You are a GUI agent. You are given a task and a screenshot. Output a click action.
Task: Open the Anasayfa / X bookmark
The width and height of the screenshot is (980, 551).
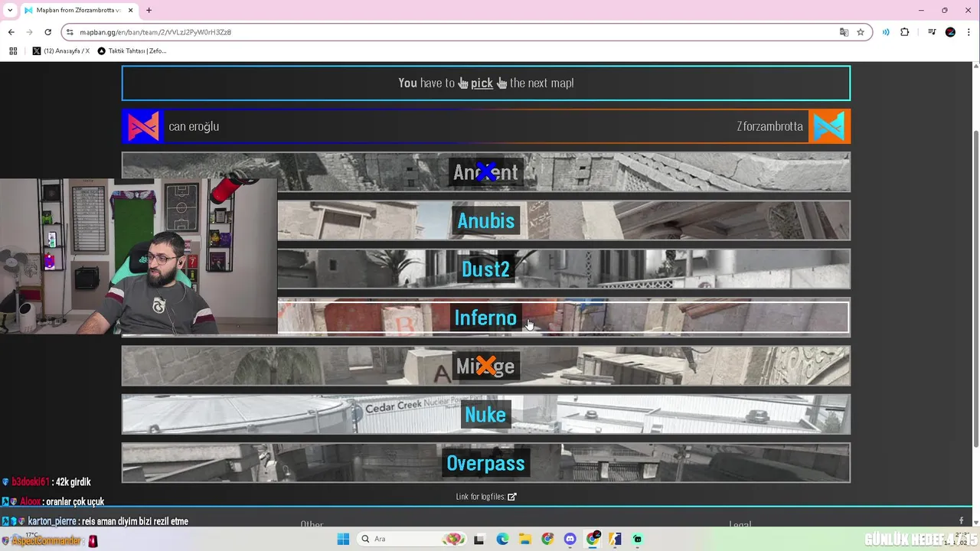point(61,51)
